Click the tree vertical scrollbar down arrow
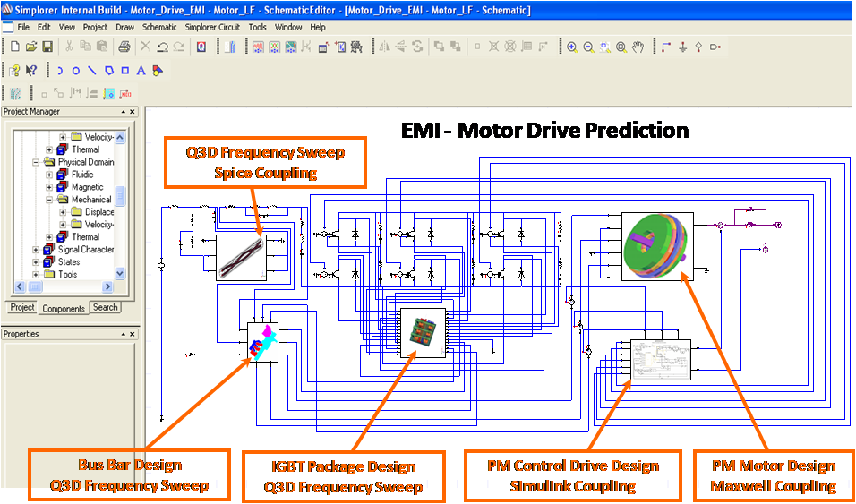 tap(120, 274)
